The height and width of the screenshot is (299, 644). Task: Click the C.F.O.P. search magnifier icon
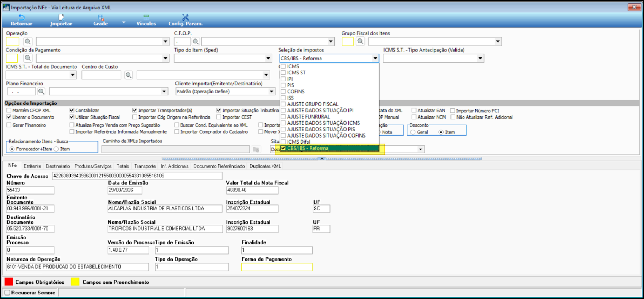[x=196, y=41]
